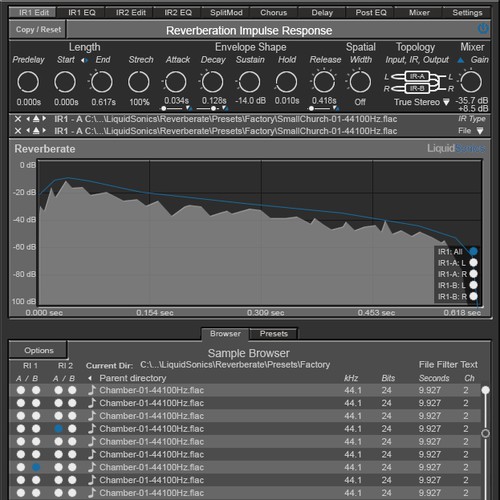The width and height of the screenshot is (500, 500).
Task: Select the IR1-A: R display option
Action: point(473,274)
